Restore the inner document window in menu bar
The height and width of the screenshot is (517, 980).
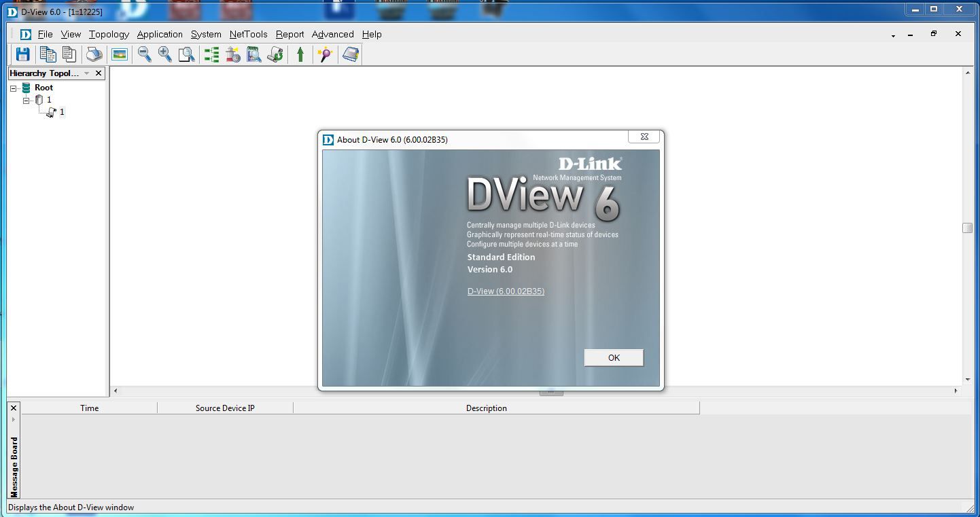[x=933, y=34]
